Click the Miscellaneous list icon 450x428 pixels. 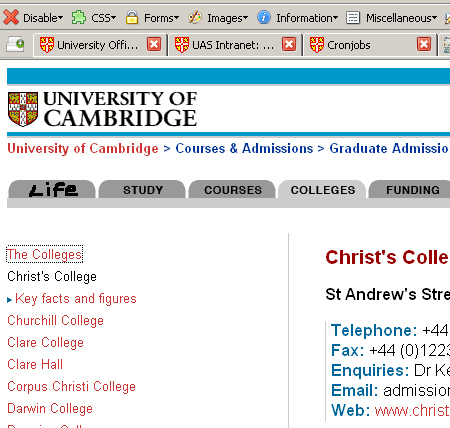coord(353,17)
